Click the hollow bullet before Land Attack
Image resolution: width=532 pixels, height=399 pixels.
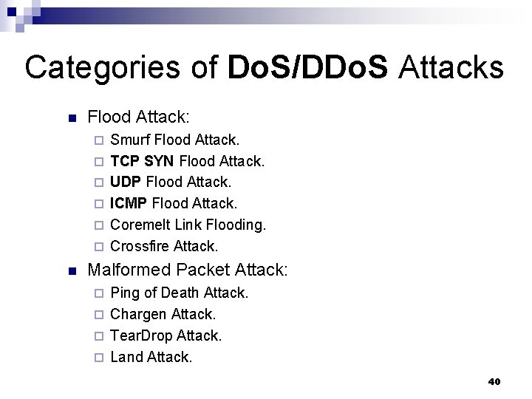101,358
